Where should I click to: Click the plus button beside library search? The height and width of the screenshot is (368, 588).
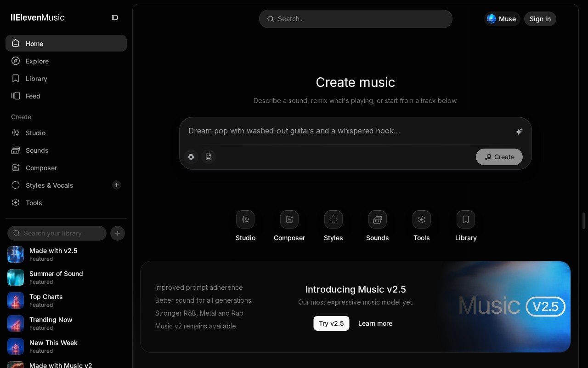[x=118, y=233]
